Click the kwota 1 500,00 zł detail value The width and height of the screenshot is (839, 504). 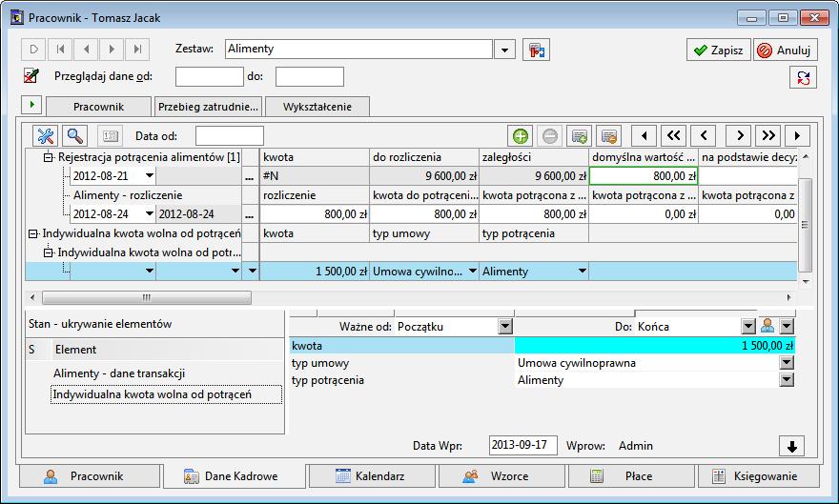click(x=654, y=346)
